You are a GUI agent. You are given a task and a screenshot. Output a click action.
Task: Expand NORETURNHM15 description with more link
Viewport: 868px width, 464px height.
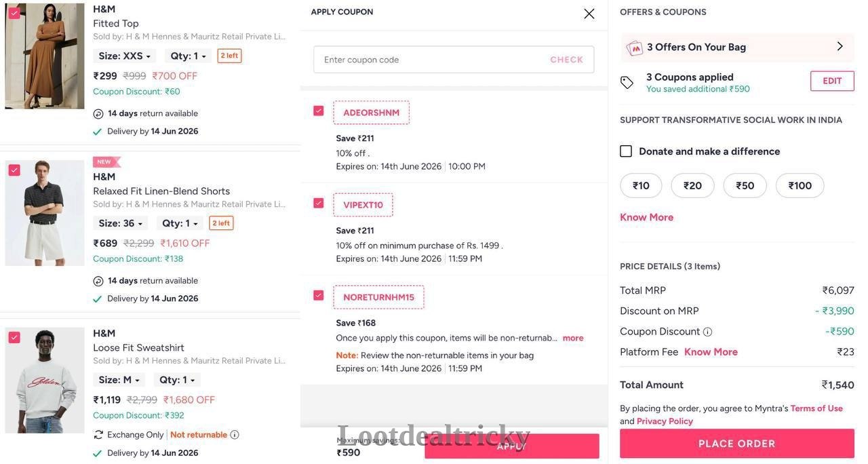pos(573,338)
